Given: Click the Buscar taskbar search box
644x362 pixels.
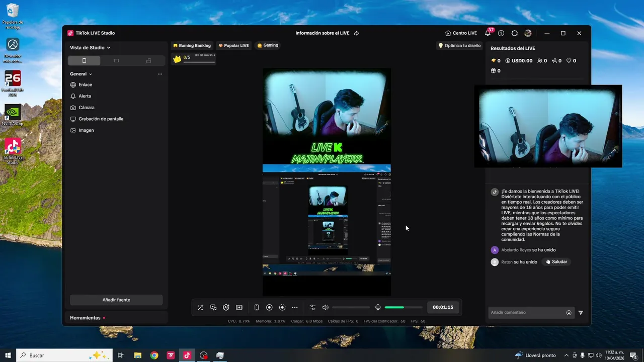Looking at the screenshot, I should point(64,355).
